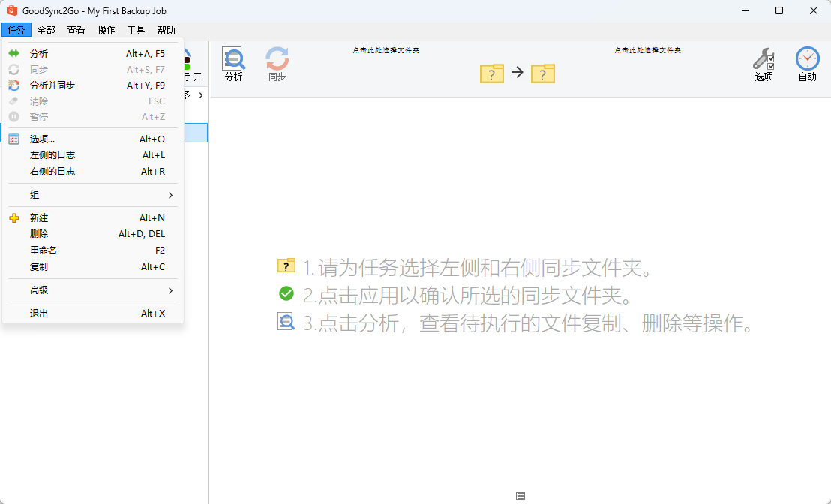Open the 查看 menu
Viewport: 831px width, 504px height.
(x=76, y=30)
